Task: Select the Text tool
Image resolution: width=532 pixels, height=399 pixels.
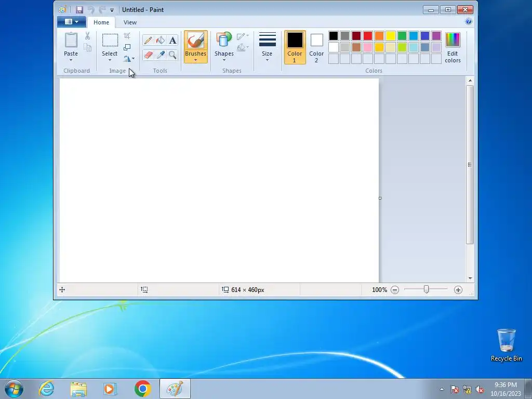Action: tap(172, 41)
